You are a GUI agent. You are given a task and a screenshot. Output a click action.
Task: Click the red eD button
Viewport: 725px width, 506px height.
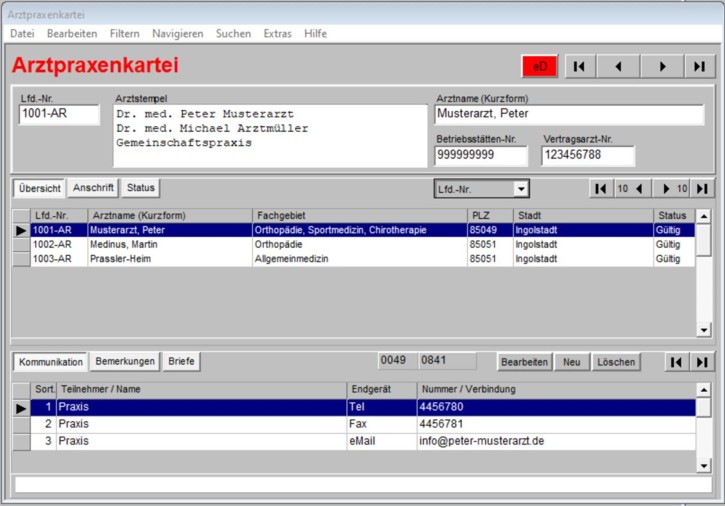(540, 66)
